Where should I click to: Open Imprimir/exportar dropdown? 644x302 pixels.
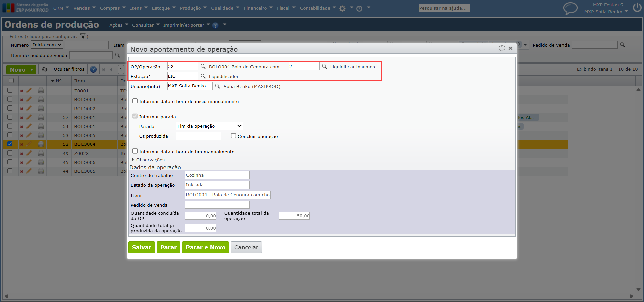pos(186,25)
